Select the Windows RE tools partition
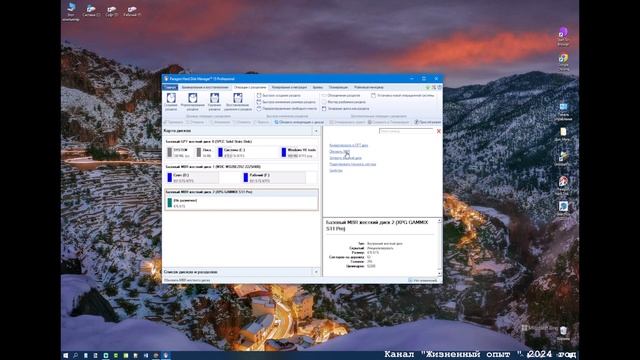 tap(299, 153)
